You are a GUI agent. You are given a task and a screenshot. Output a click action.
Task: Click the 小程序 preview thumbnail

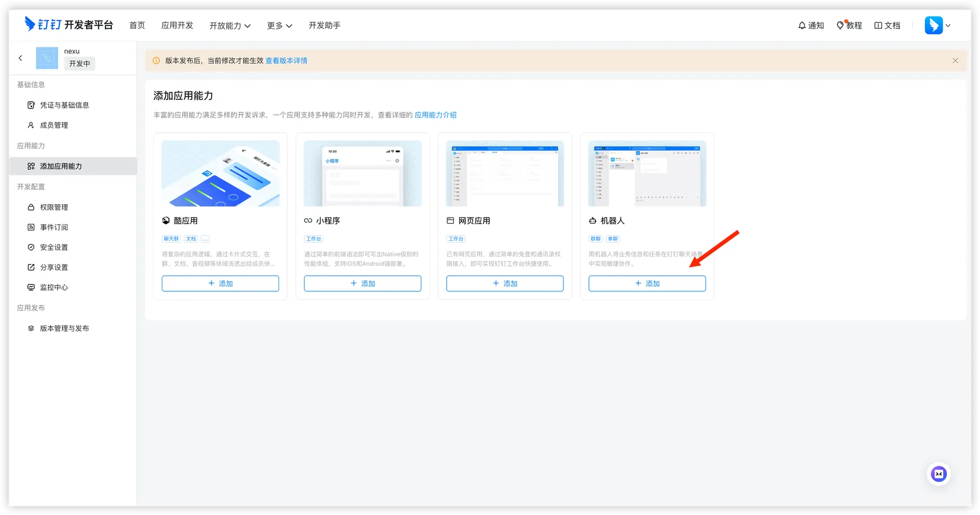coord(363,173)
